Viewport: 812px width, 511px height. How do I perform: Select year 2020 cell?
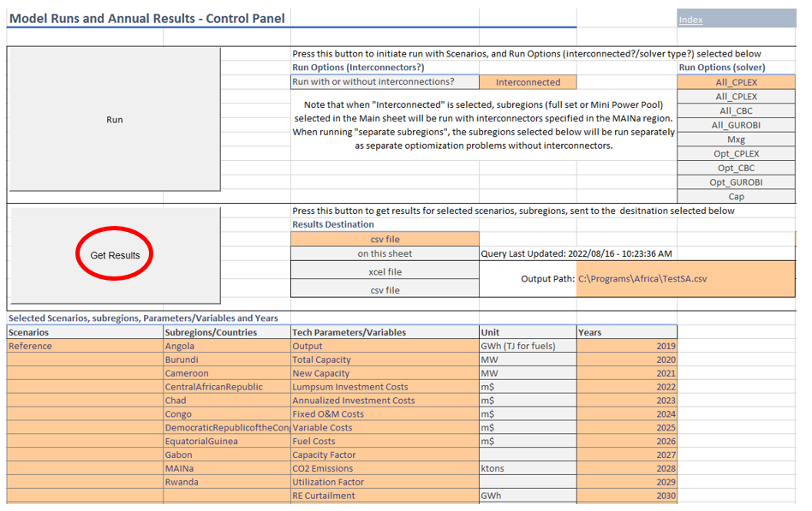click(x=627, y=359)
